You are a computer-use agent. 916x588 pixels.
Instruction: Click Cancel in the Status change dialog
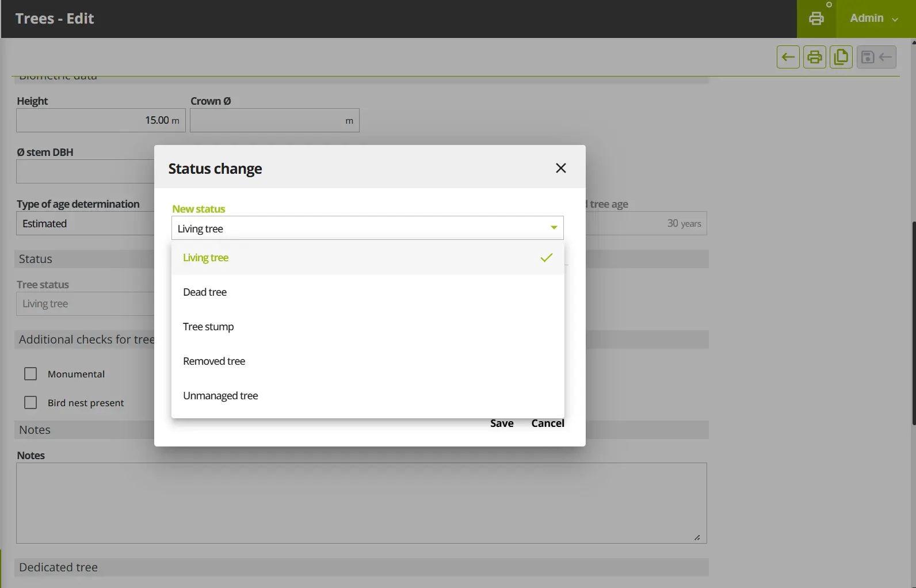tap(548, 423)
